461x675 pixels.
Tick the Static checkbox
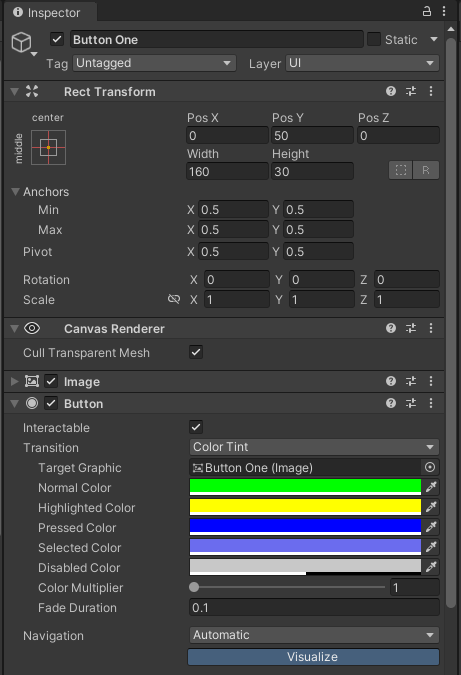point(374,40)
